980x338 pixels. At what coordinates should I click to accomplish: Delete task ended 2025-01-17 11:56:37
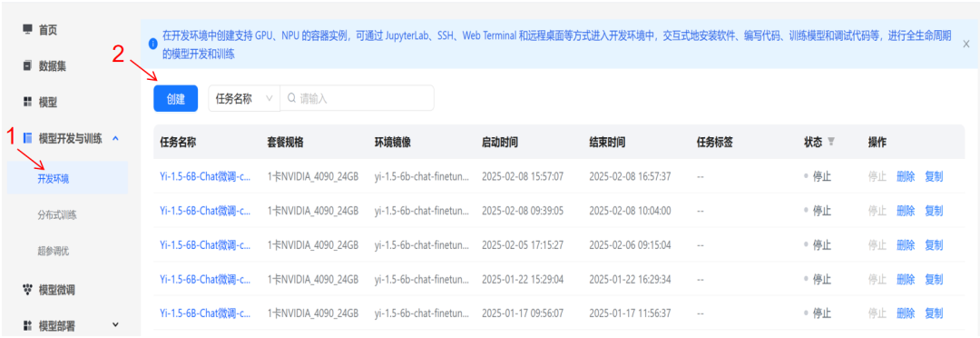click(x=906, y=313)
